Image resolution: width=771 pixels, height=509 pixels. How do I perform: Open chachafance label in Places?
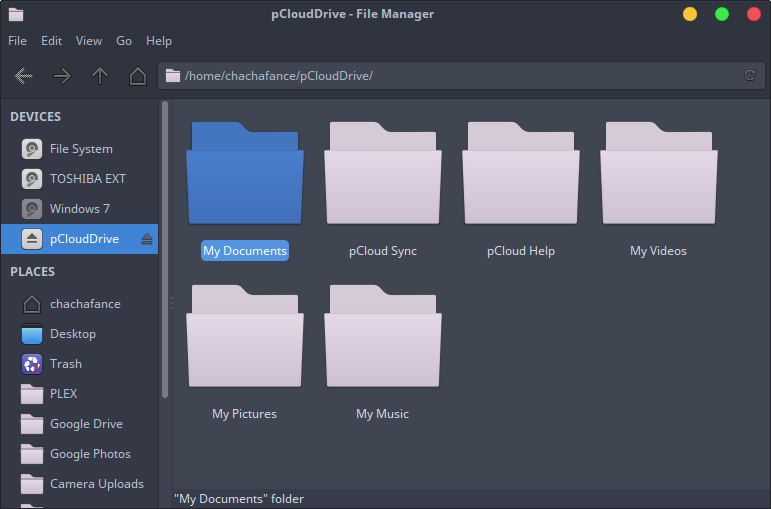pyautogui.click(x=86, y=304)
